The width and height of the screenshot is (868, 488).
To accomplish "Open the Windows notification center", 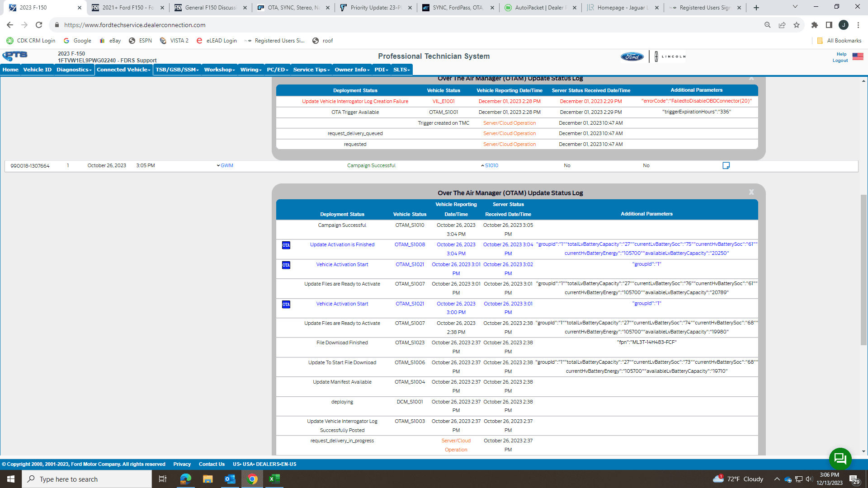I will (854, 479).
